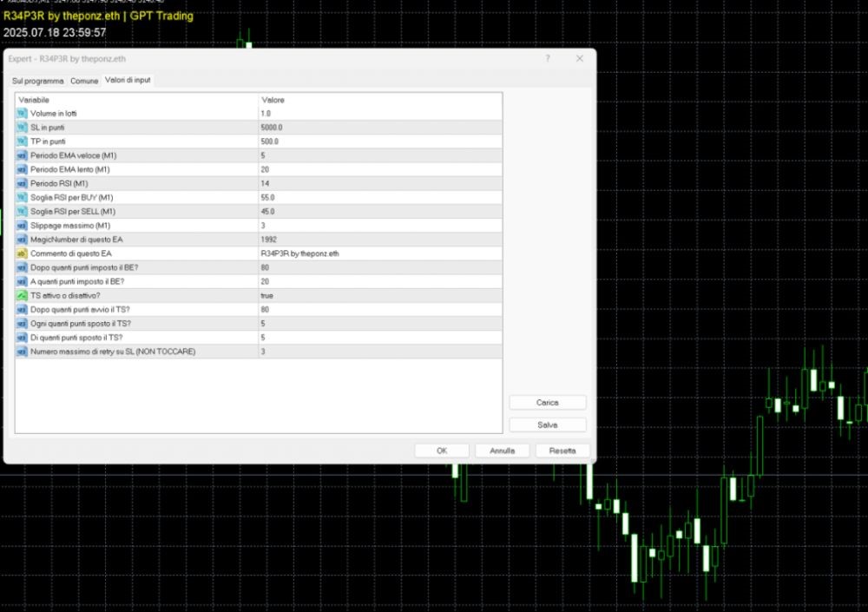Click the icon next to SL in punti
This screenshot has height=612, width=868.
click(23, 128)
